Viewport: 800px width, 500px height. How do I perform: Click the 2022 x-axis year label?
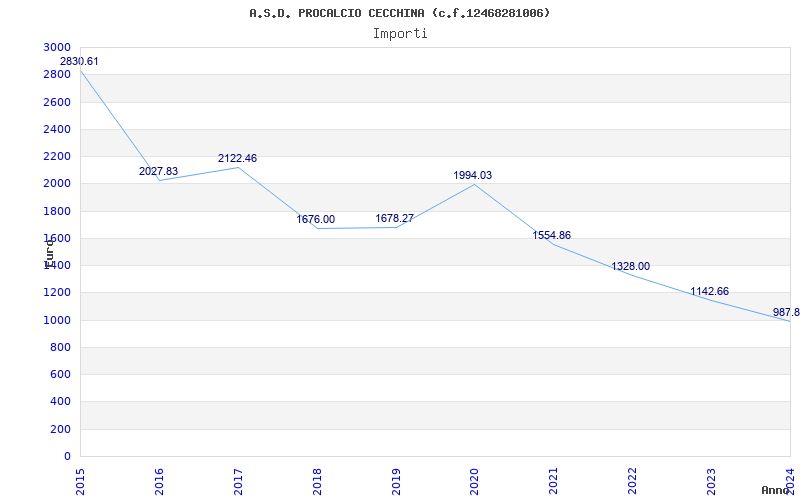(633, 482)
